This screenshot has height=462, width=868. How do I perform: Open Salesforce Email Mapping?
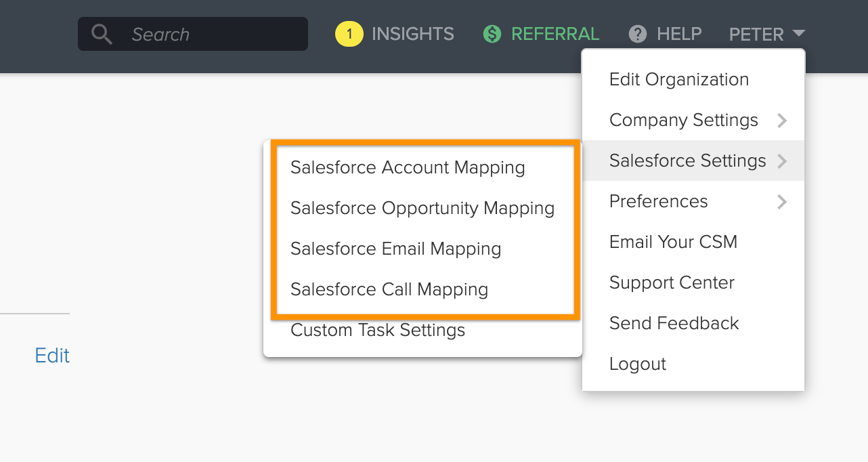click(395, 249)
